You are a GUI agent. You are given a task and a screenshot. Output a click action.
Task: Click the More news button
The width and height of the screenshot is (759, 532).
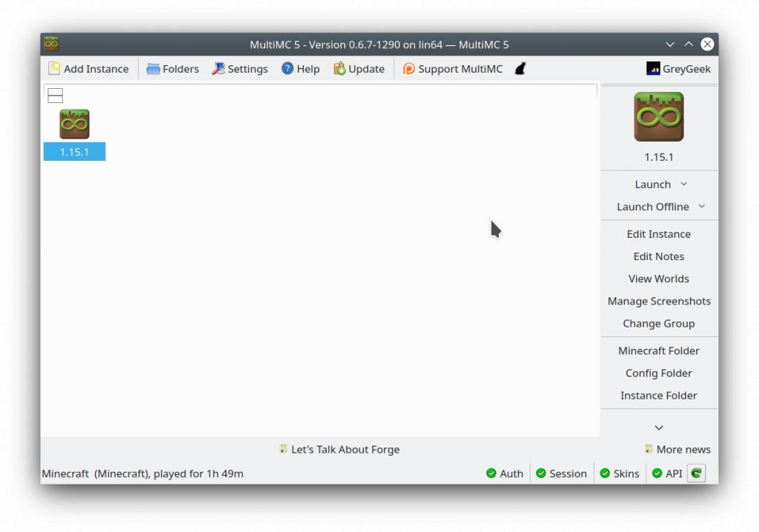(677, 449)
